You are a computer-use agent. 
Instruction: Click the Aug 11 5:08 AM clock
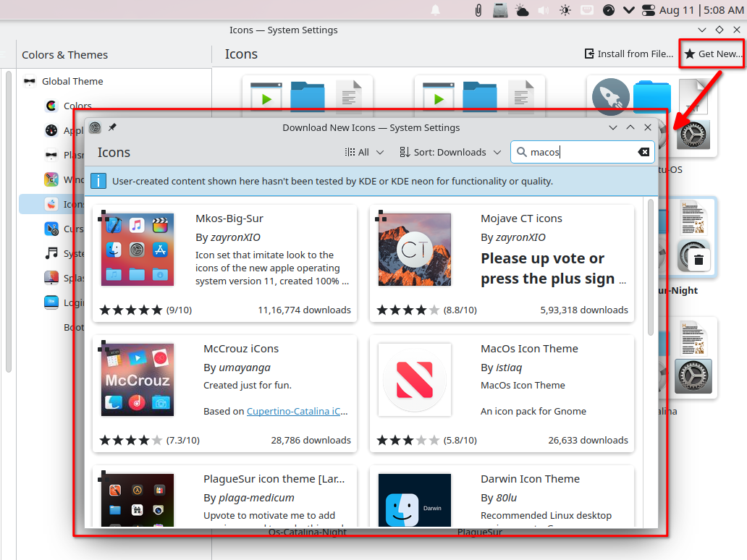click(x=701, y=10)
